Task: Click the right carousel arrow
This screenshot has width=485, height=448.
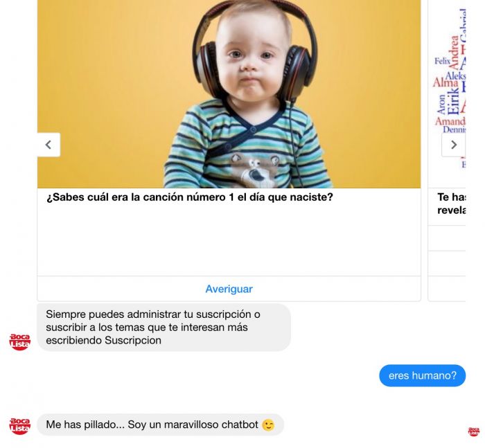Action: coord(453,145)
